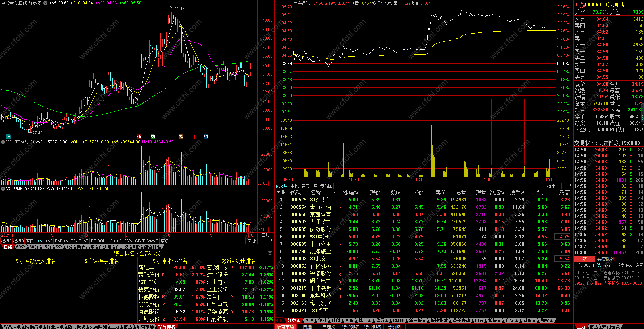Expand the 自定▲ tab menu
The image size is (644, 329).
pos(512,320)
